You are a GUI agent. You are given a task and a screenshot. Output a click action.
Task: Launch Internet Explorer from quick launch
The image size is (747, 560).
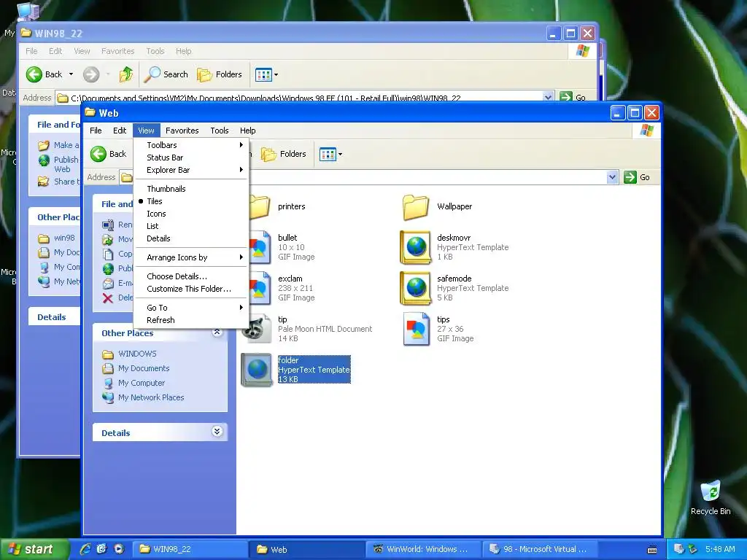click(85, 549)
